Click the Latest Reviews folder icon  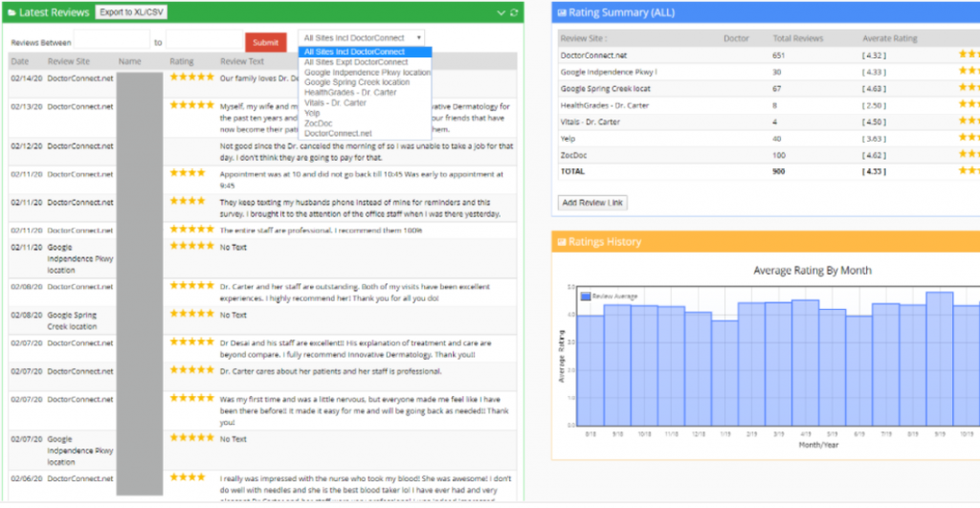(x=11, y=12)
